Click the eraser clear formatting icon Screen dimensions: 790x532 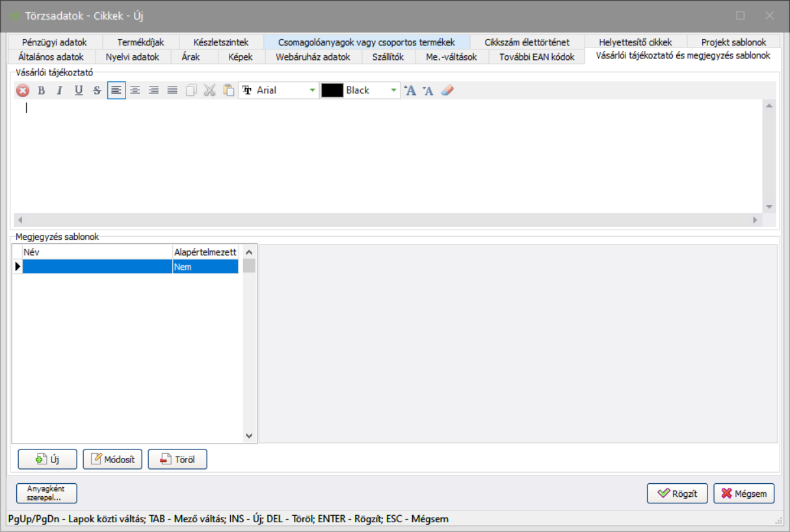pos(447,91)
